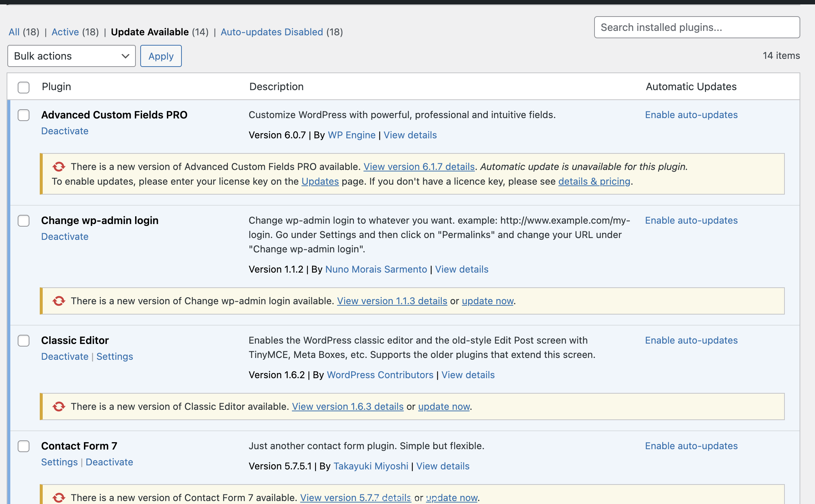Screen dimensions: 815x504
Task: Filter by Active plugins
Action: 65,32
